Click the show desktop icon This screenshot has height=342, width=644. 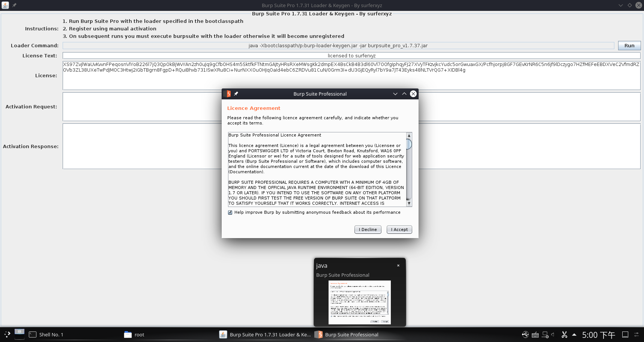point(625,334)
